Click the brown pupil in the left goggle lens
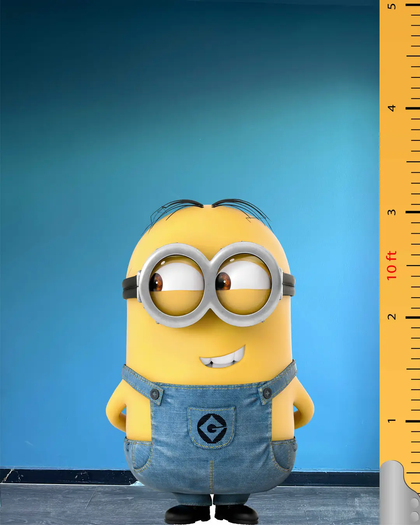 pos(156,282)
